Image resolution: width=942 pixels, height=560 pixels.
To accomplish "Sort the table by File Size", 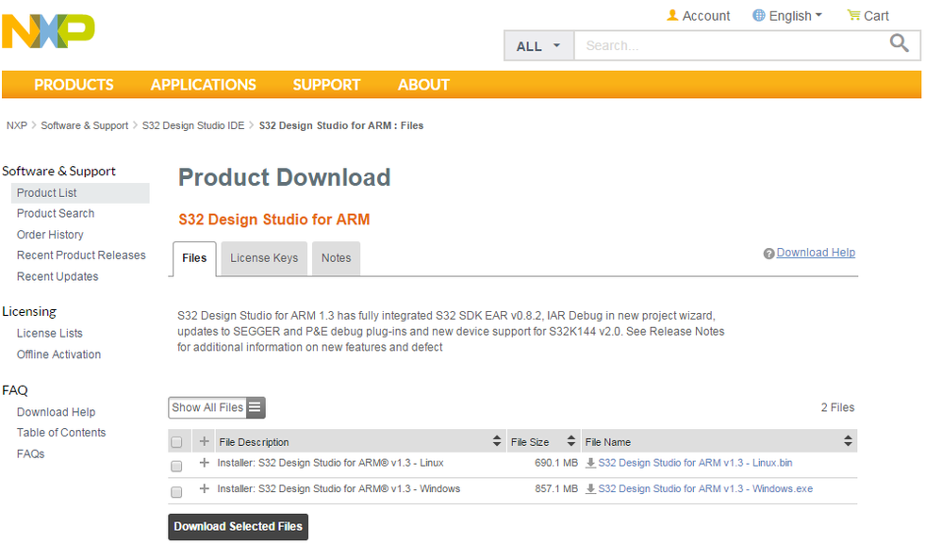I will (570, 441).
